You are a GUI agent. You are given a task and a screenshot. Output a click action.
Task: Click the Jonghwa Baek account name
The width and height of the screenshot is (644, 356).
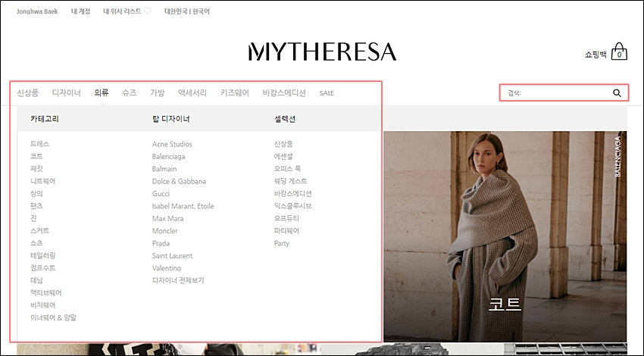pos(37,11)
